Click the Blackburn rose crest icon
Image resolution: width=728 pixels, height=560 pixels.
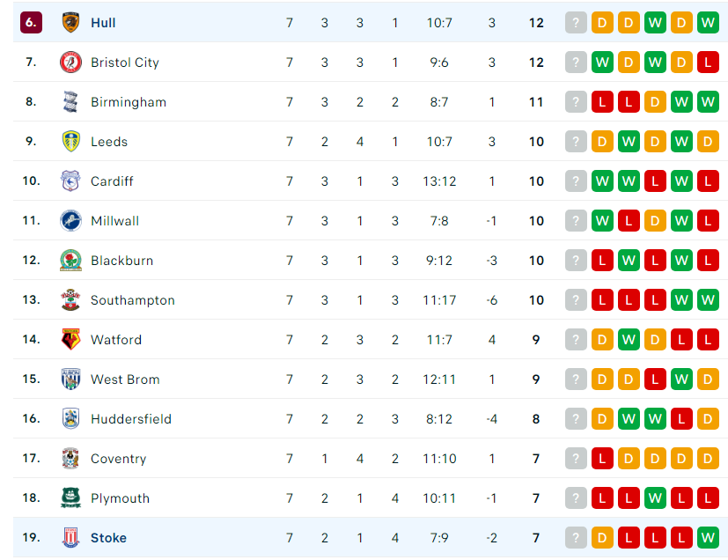(70, 260)
